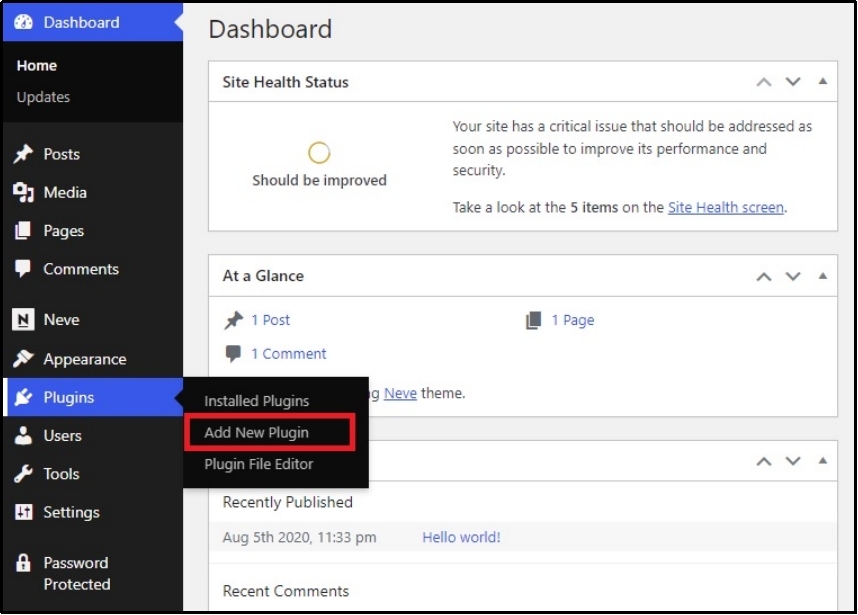Move the At a Glance widget up

point(763,276)
